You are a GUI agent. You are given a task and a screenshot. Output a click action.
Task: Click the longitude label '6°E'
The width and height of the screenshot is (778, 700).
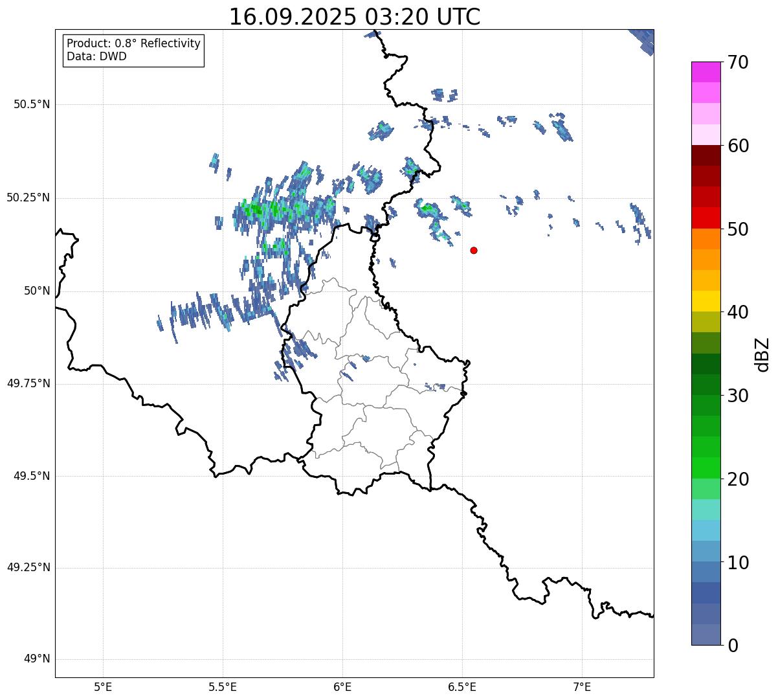point(342,686)
